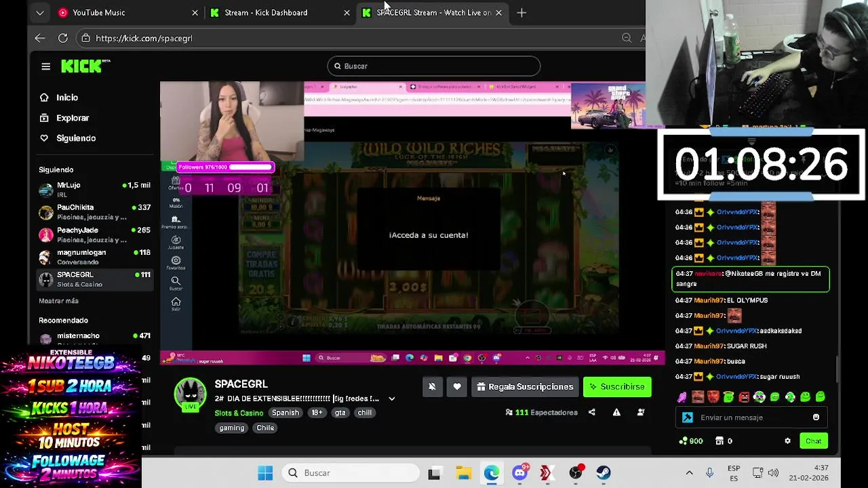Open Microsoft Edge from the taskbar
The image size is (868, 488).
pos(492,473)
